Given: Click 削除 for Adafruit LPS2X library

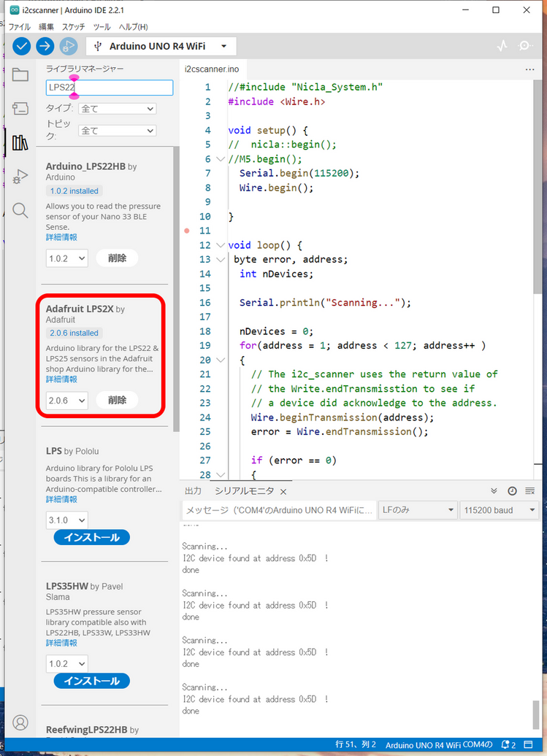Looking at the screenshot, I should [117, 400].
